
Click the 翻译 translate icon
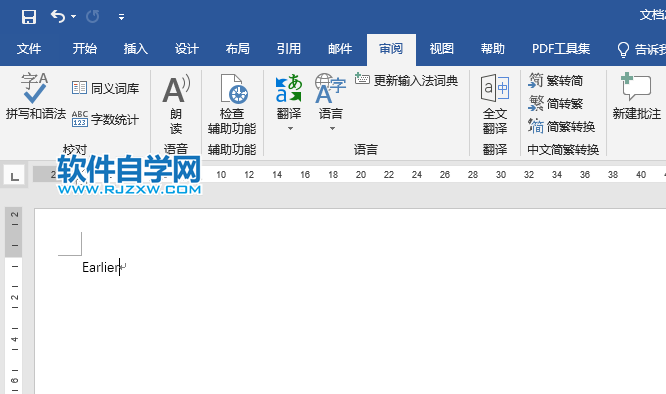289,89
